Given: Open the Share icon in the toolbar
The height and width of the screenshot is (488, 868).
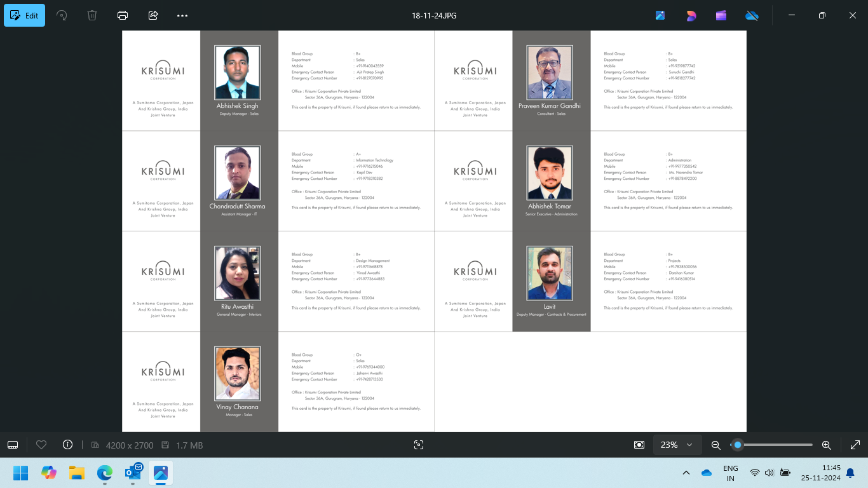Looking at the screenshot, I should coord(153,15).
